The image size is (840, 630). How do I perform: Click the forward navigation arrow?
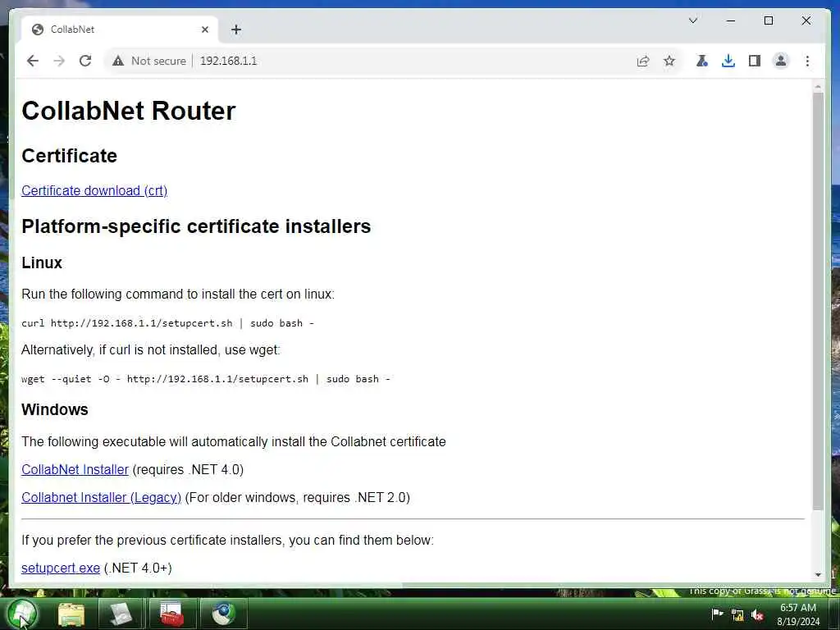[x=59, y=61]
